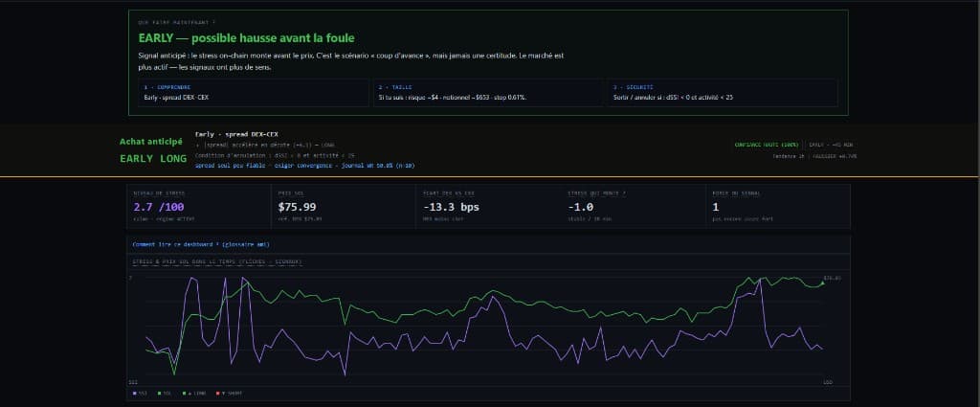Viewport: 980px width, 407px height.
Task: Click the stress level value '2.7 /100'
Action: 159,207
